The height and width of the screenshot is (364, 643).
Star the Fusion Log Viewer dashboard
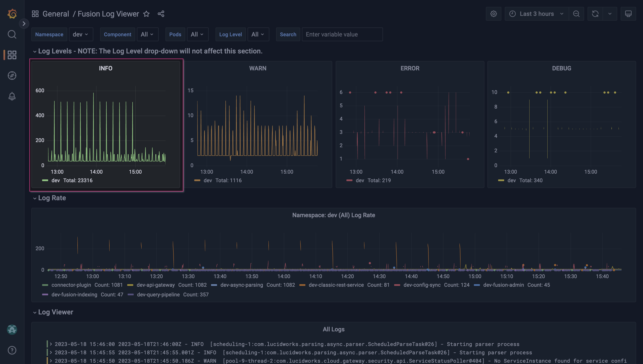(x=146, y=14)
